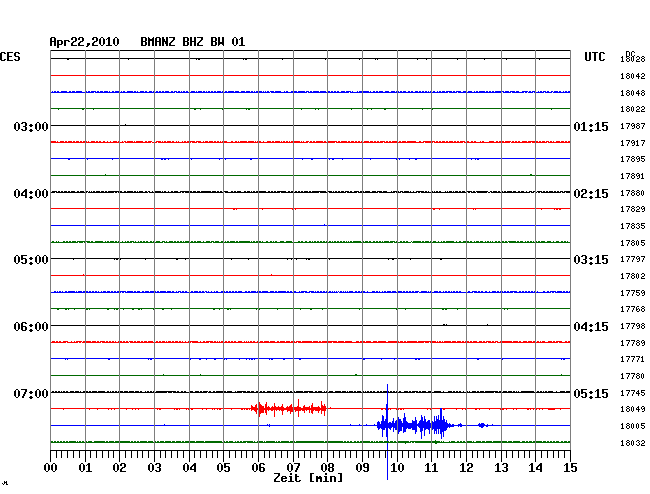Click the "02:15" UTC time label
Viewport: 650px width, 494px height.
tap(591, 194)
